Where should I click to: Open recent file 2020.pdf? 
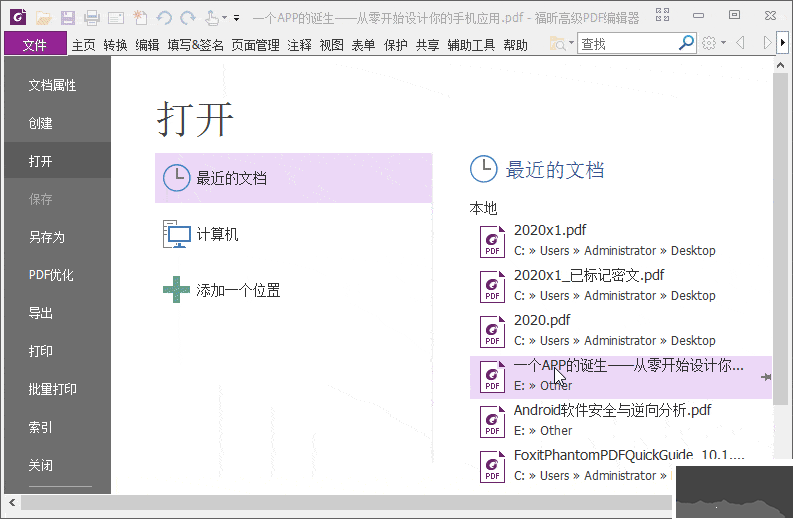tap(621, 330)
